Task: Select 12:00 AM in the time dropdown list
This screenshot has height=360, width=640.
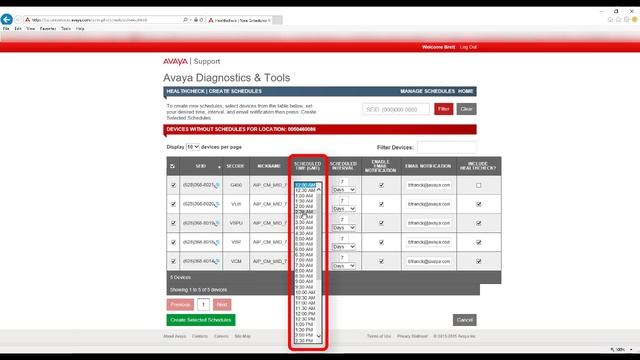Action: (305, 185)
